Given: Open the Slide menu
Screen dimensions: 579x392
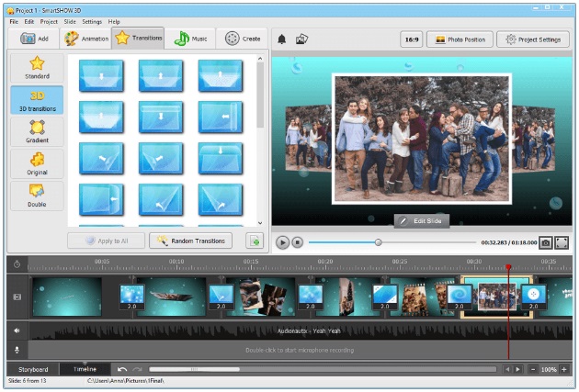Looking at the screenshot, I should pyautogui.click(x=70, y=22).
